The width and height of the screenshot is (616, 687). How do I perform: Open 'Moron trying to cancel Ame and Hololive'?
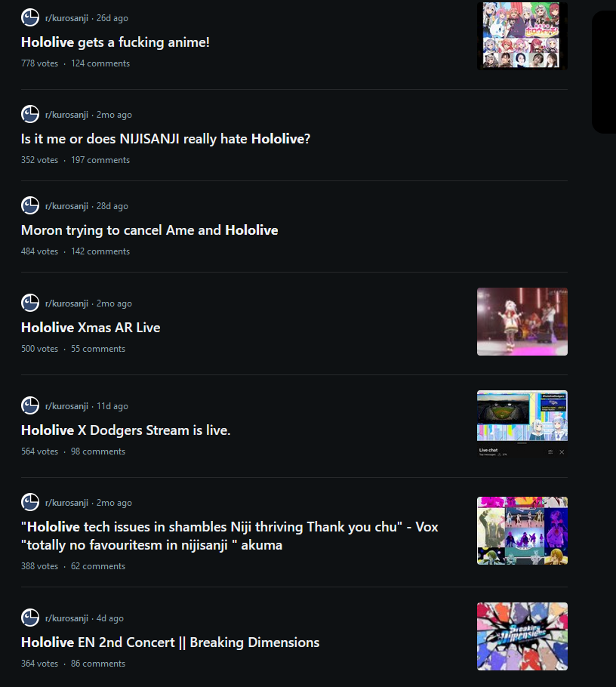pyautogui.click(x=149, y=230)
